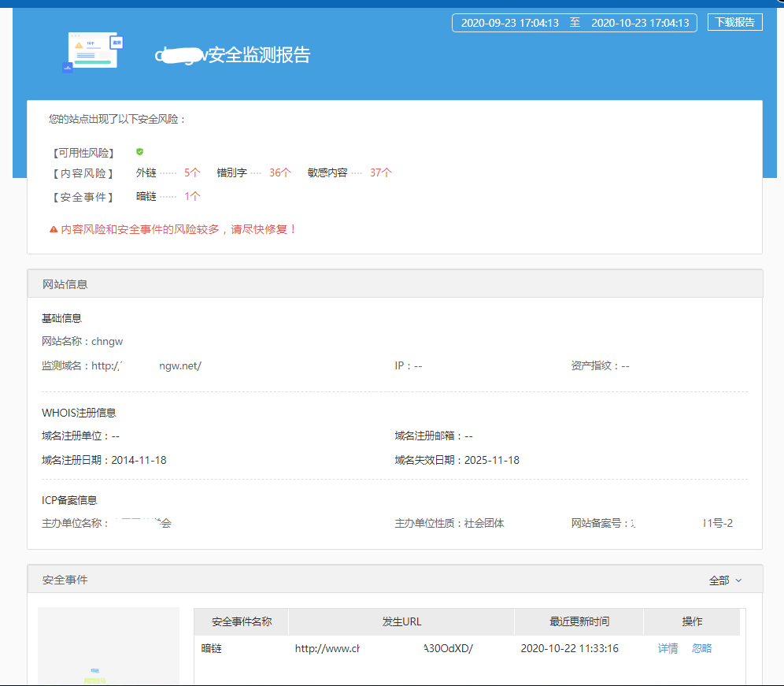784x686 pixels.
Task: Click the WHOIS注册信息 heading
Action: tap(79, 413)
